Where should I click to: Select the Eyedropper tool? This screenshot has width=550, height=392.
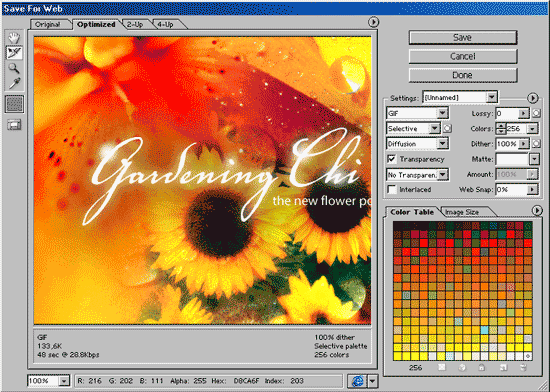pos(14,83)
